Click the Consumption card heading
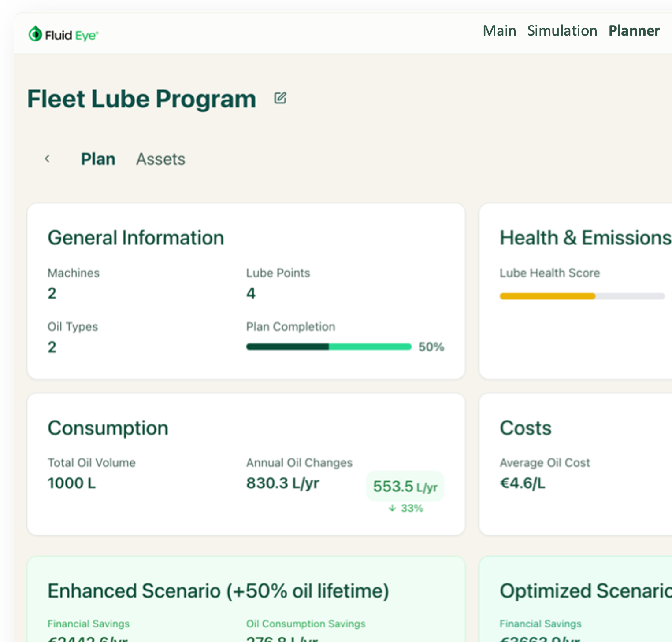This screenshot has height=642, width=672. [x=108, y=428]
